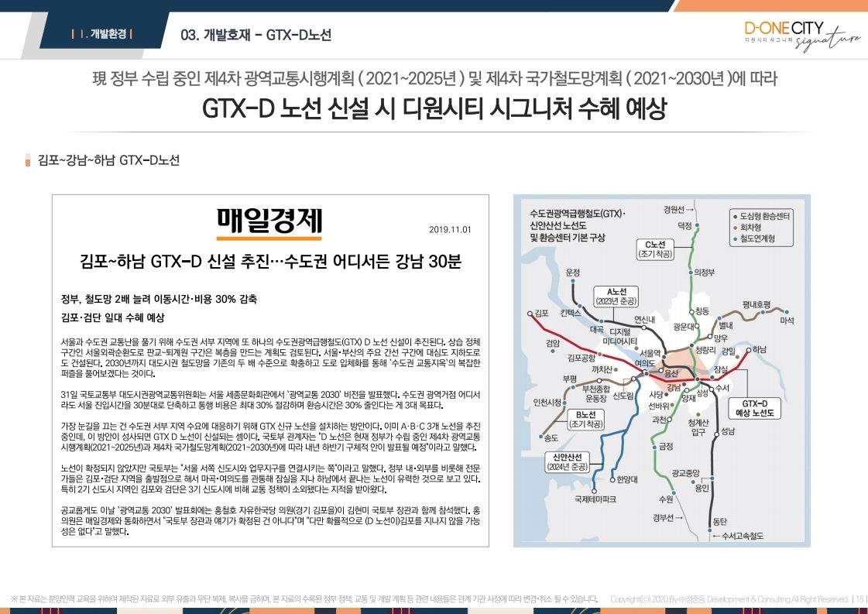
Task: Click the '창동' station label
Action: click(702, 311)
